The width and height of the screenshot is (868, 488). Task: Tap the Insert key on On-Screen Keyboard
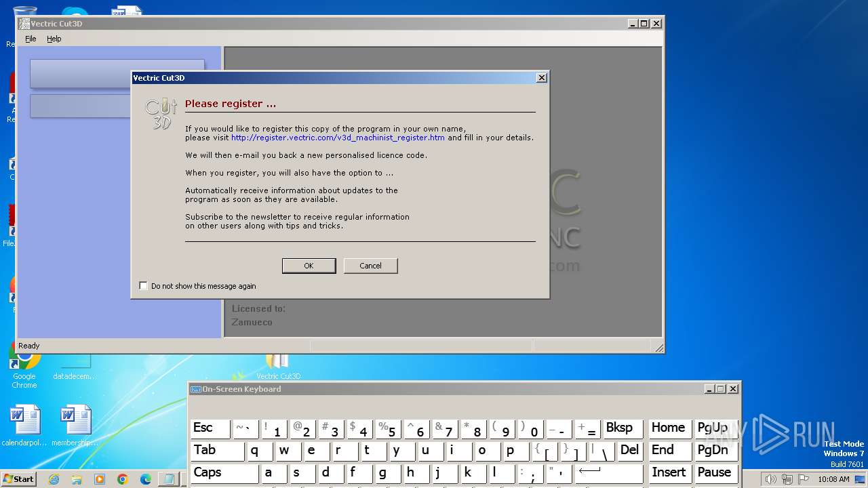(669, 473)
